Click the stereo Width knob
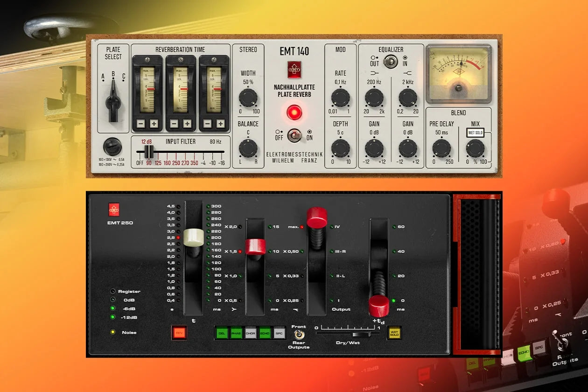Screen dimensions: 588x392 [x=248, y=98]
